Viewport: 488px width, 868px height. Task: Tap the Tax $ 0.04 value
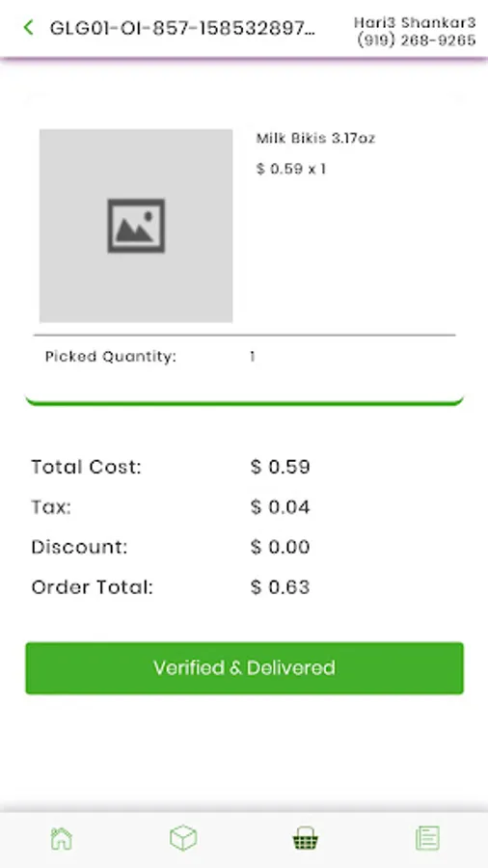pyautogui.click(x=280, y=506)
